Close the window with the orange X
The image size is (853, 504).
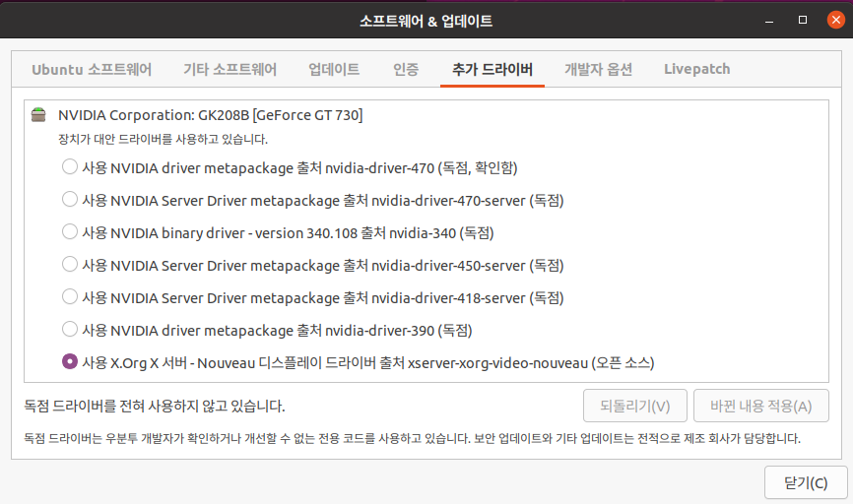click(x=835, y=20)
